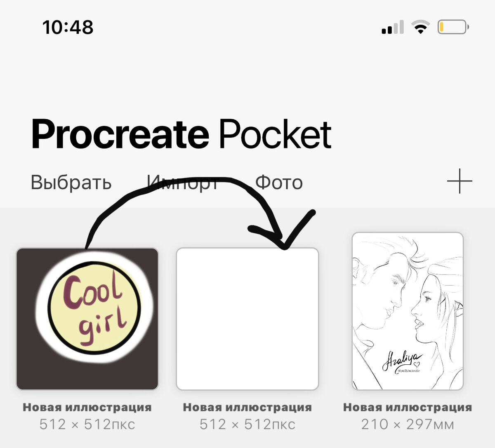
Task: Open Фото to import a photo
Action: point(279,182)
